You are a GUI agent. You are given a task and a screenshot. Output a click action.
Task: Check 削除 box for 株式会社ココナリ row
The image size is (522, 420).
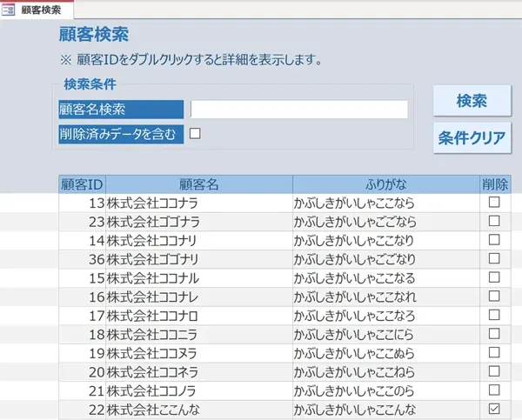click(x=494, y=240)
